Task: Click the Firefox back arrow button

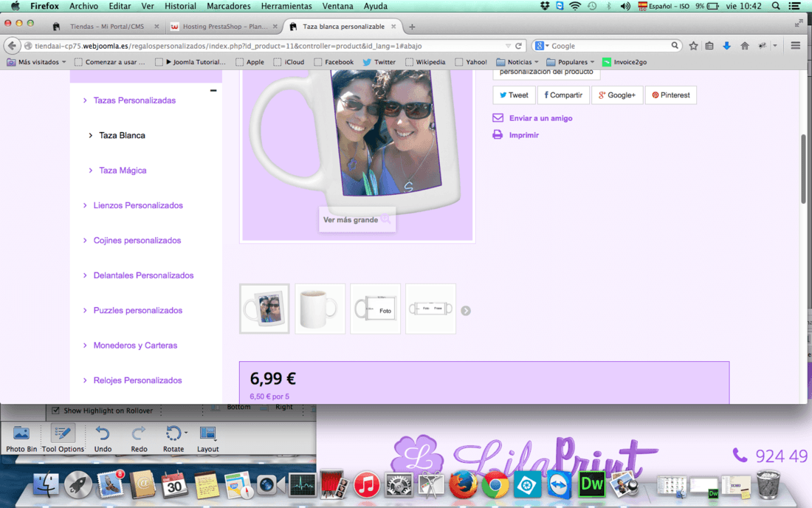Action: point(12,46)
